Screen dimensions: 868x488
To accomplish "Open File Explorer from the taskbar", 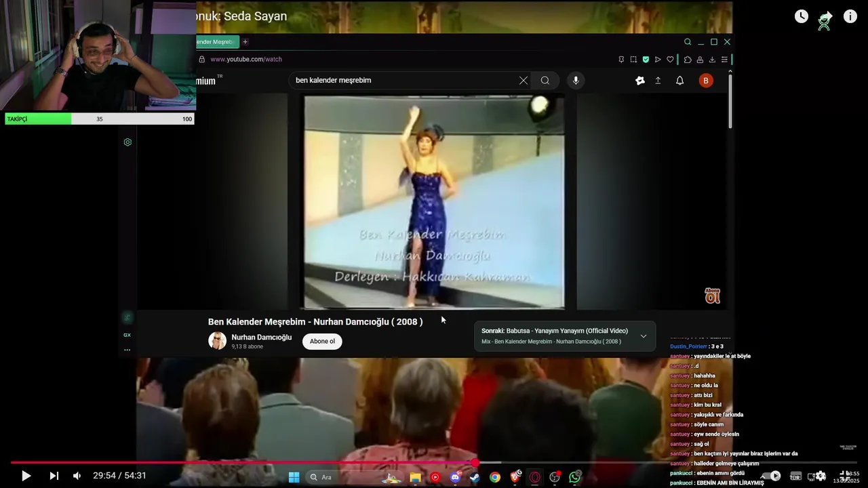I will (x=415, y=477).
